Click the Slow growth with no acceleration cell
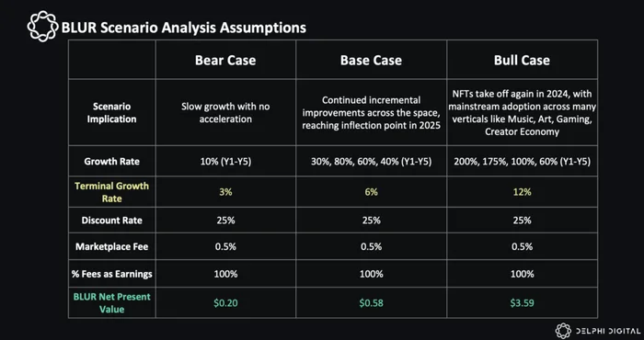644x340 pixels. click(225, 113)
